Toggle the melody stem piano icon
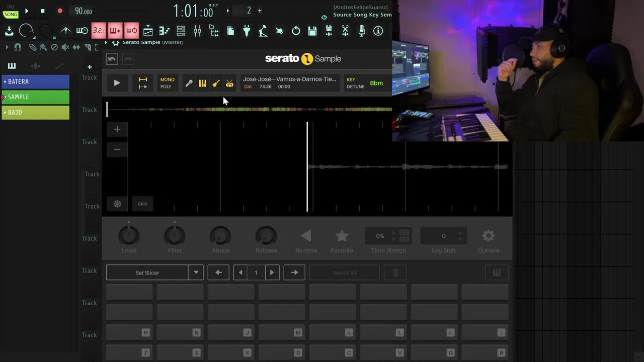 202,83
